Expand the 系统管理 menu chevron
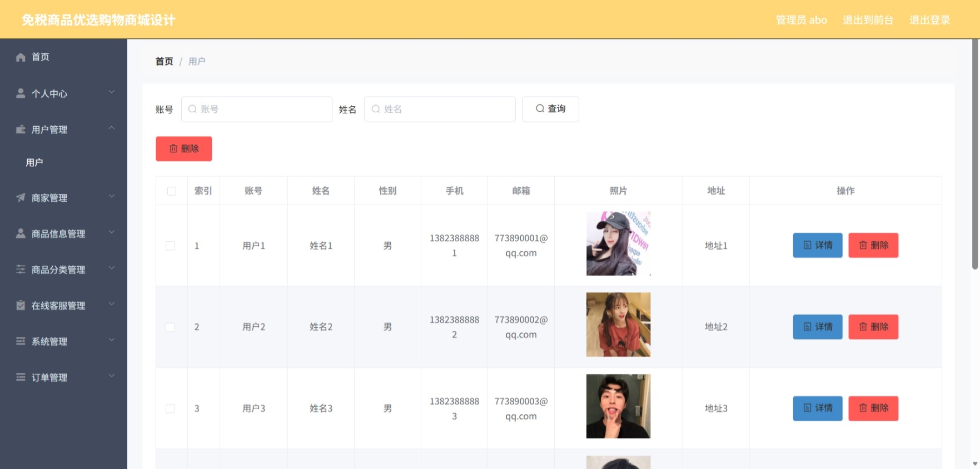The height and width of the screenshot is (469, 980). (x=112, y=340)
